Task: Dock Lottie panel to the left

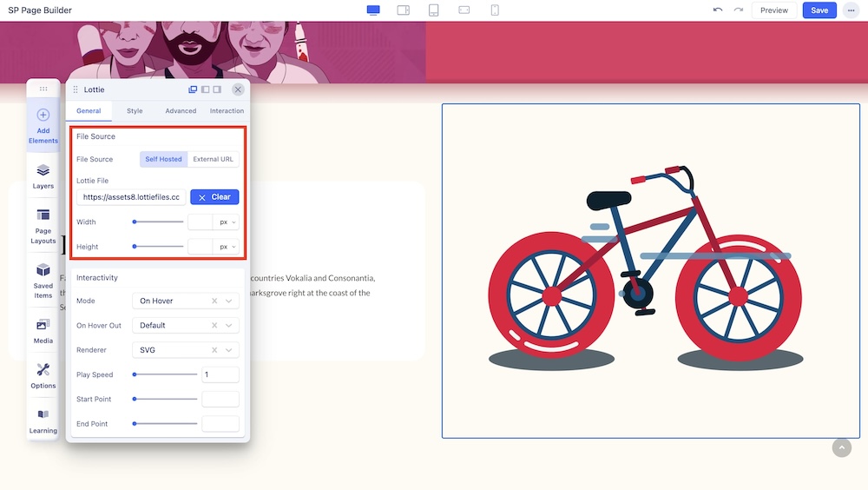Action: tap(206, 89)
